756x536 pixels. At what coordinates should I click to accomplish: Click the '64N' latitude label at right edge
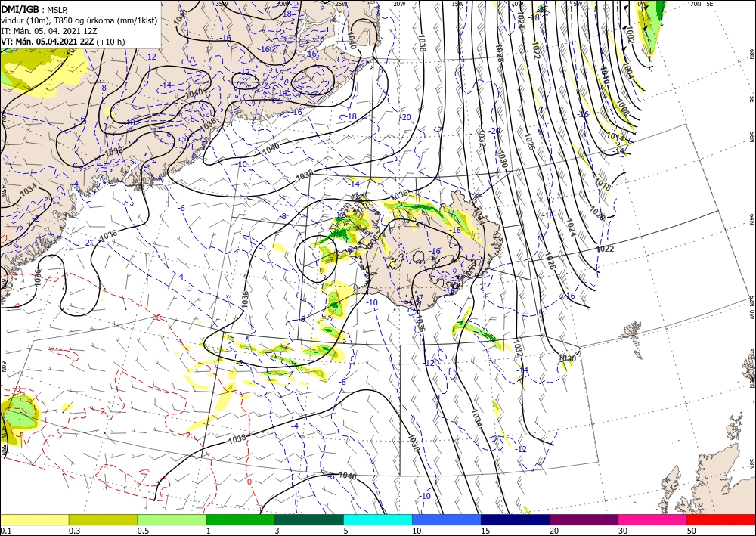coord(751,218)
